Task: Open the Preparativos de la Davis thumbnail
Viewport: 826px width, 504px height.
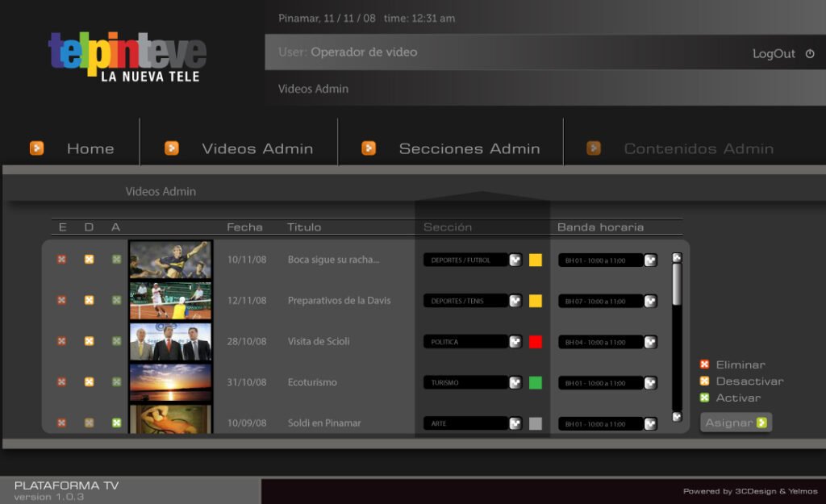Action: pyautogui.click(x=170, y=301)
